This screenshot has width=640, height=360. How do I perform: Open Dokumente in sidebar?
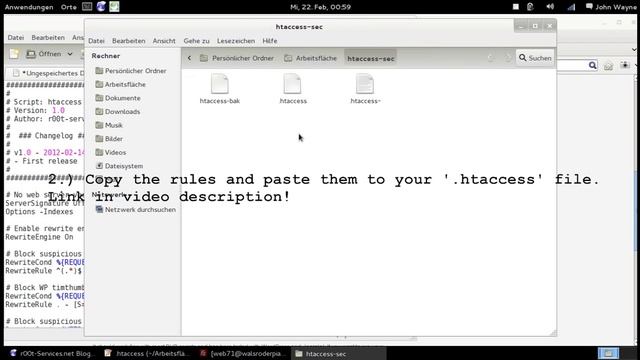pos(118,98)
